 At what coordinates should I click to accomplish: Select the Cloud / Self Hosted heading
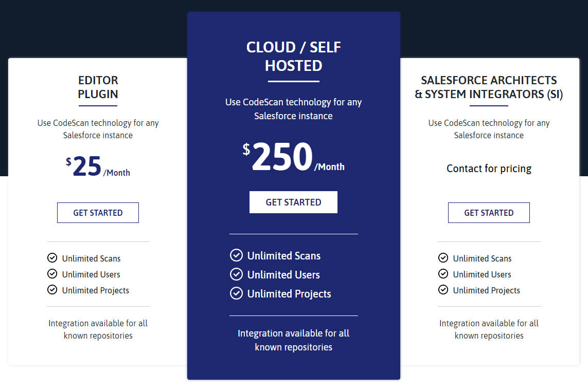tap(293, 57)
